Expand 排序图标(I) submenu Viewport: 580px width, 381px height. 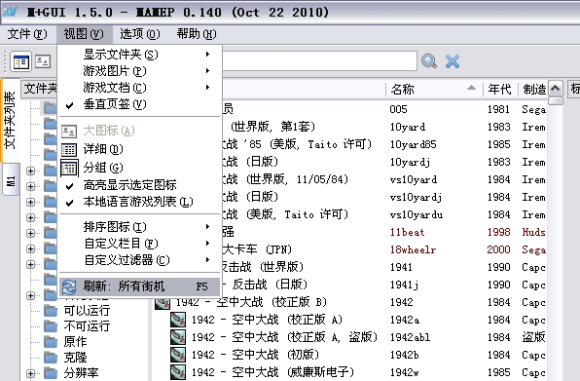tap(140, 227)
